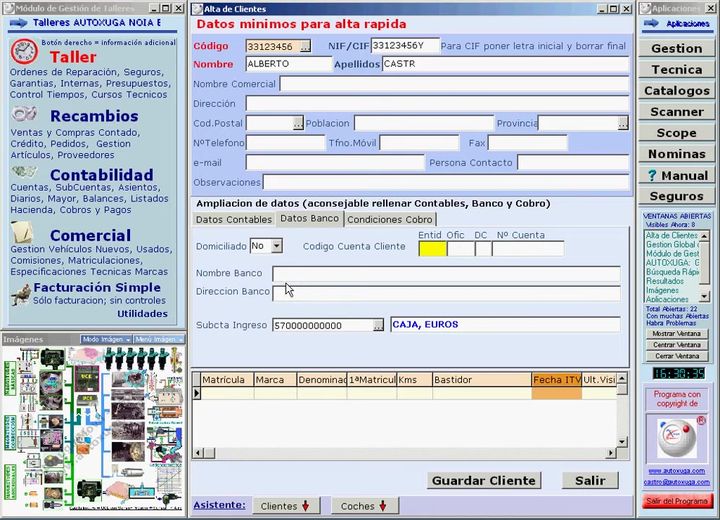Click the Matrícula column header
This screenshot has width=720, height=520.
click(227, 380)
